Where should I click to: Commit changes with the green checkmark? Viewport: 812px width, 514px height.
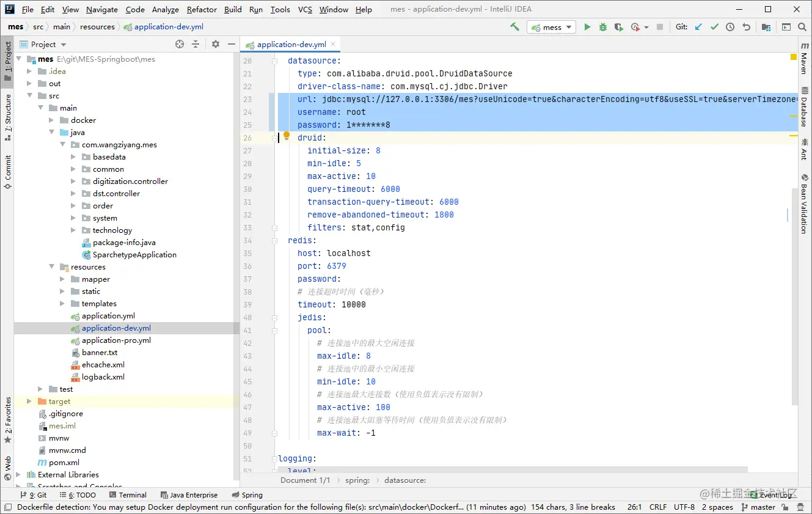coord(714,27)
